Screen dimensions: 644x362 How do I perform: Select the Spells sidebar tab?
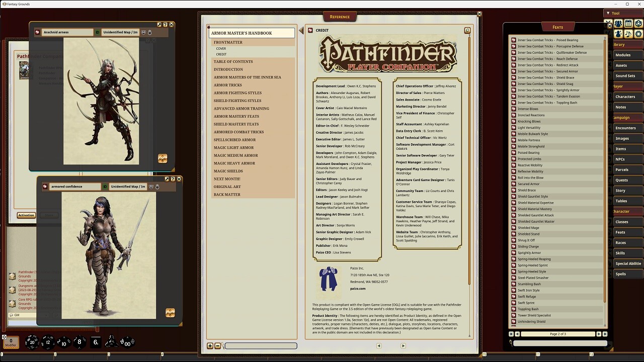tap(621, 274)
